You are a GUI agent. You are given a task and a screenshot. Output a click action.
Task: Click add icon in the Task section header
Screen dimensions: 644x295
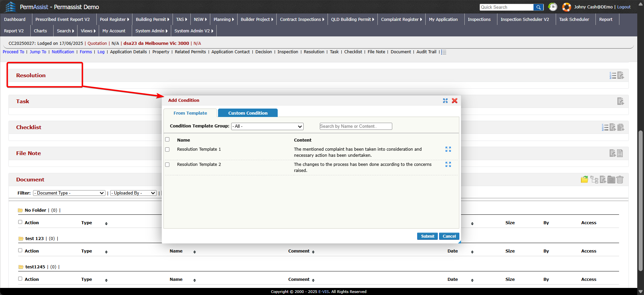point(620,101)
